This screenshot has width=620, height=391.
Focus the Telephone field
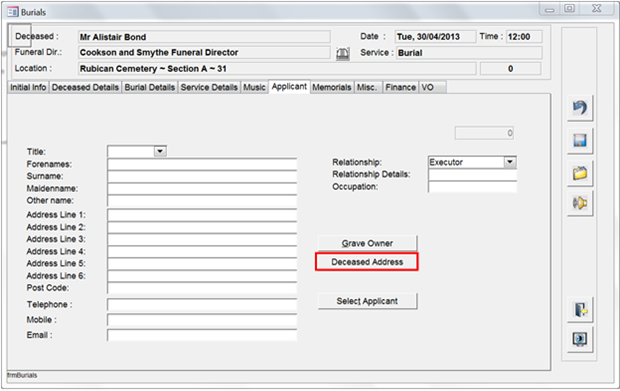click(x=202, y=305)
